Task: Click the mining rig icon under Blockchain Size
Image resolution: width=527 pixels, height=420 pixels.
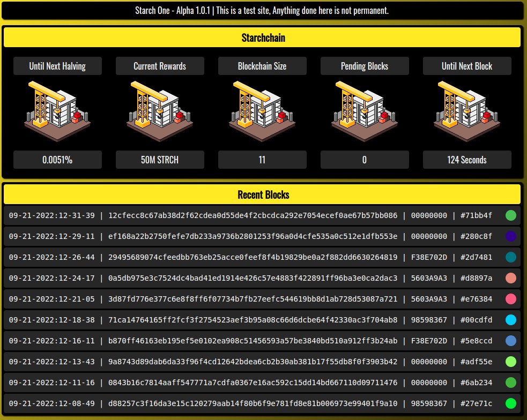Action: point(262,111)
